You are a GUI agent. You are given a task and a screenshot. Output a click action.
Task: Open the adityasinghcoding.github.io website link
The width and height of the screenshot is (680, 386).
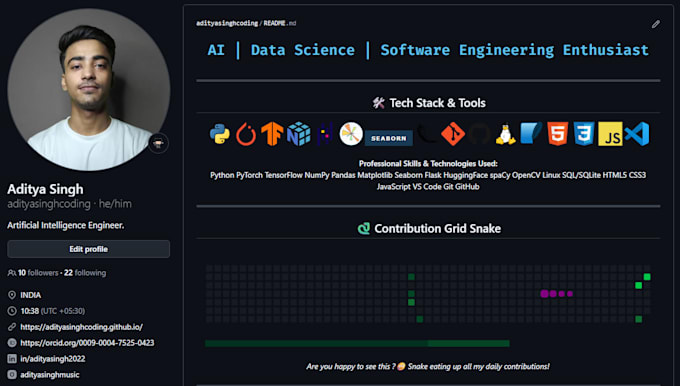(82, 327)
